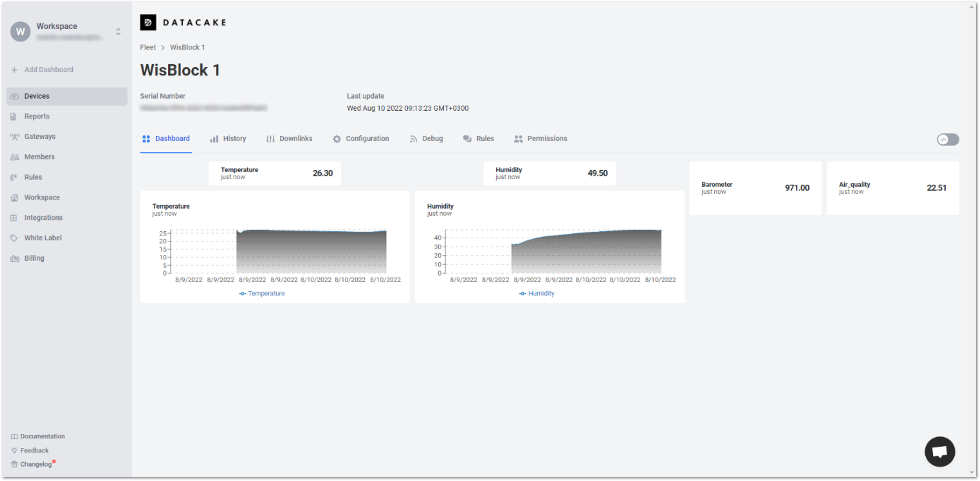Viewport: 980px width, 481px height.
Task: Click the breadcrumb chevron after Fleet
Action: click(163, 47)
